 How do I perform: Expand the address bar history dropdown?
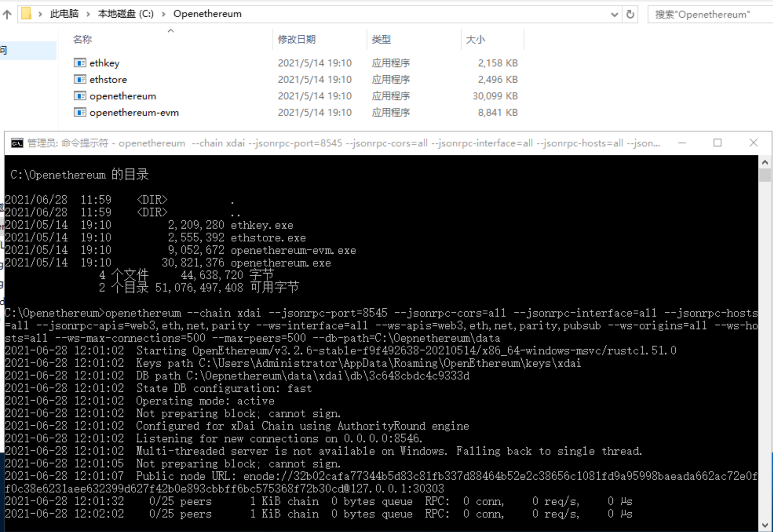pyautogui.click(x=614, y=15)
